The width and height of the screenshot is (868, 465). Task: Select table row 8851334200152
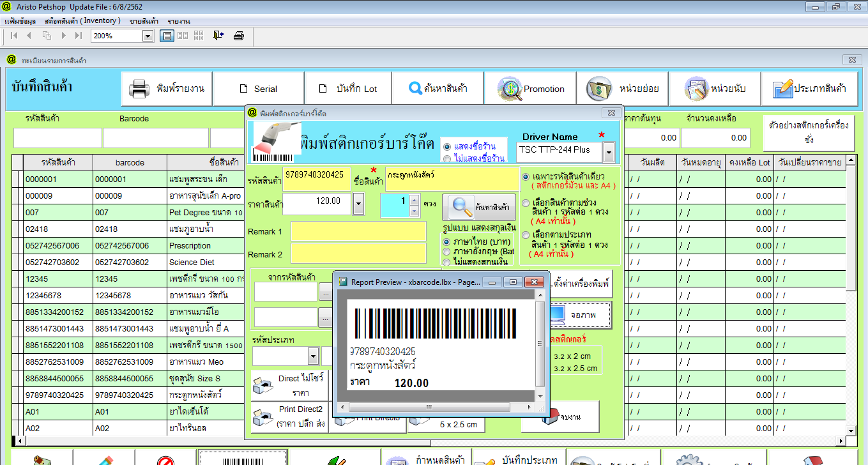(x=128, y=312)
